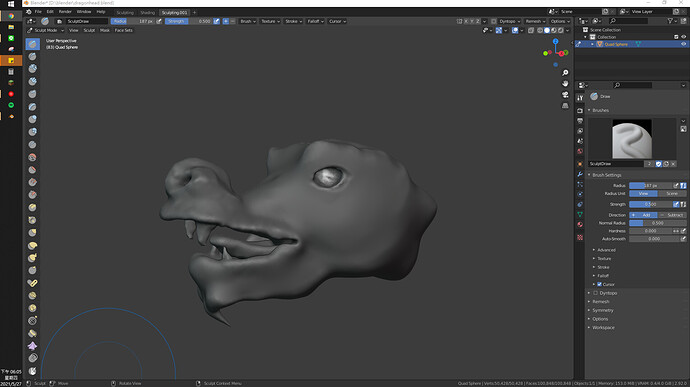The height and width of the screenshot is (387, 690).
Task: Open the World properties tab icon
Action: tap(580, 151)
